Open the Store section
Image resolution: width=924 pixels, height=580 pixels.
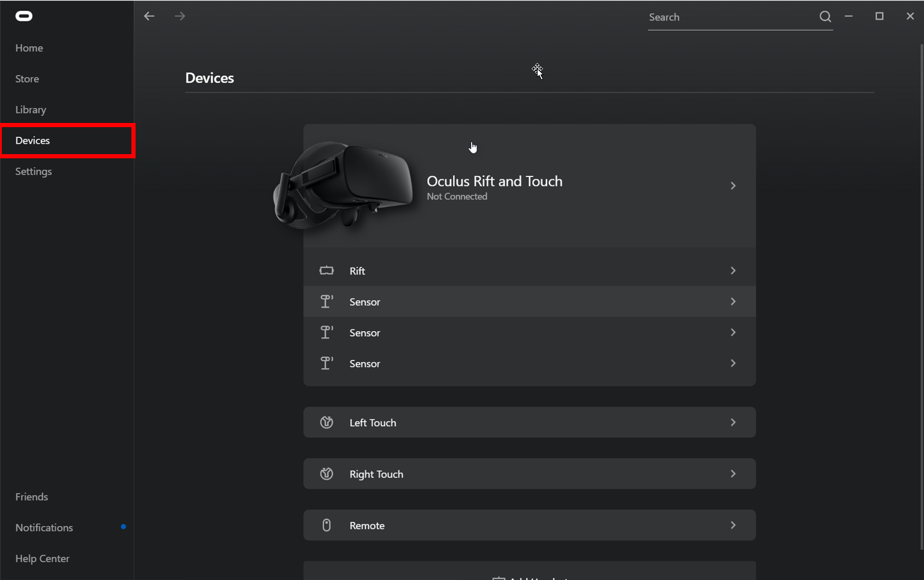[27, 79]
